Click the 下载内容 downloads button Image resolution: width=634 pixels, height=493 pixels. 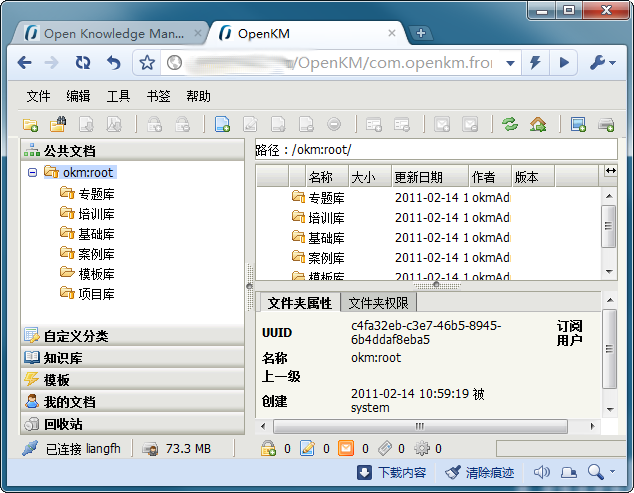click(x=392, y=472)
